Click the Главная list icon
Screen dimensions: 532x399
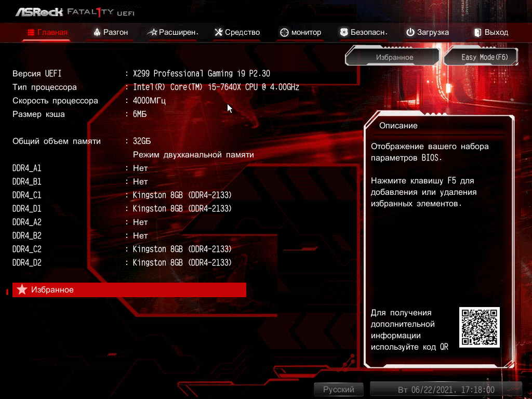click(x=31, y=32)
